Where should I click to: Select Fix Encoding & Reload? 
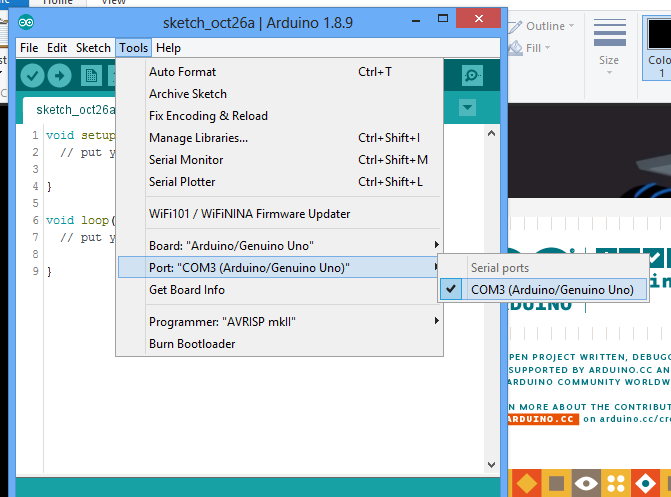pyautogui.click(x=280, y=116)
